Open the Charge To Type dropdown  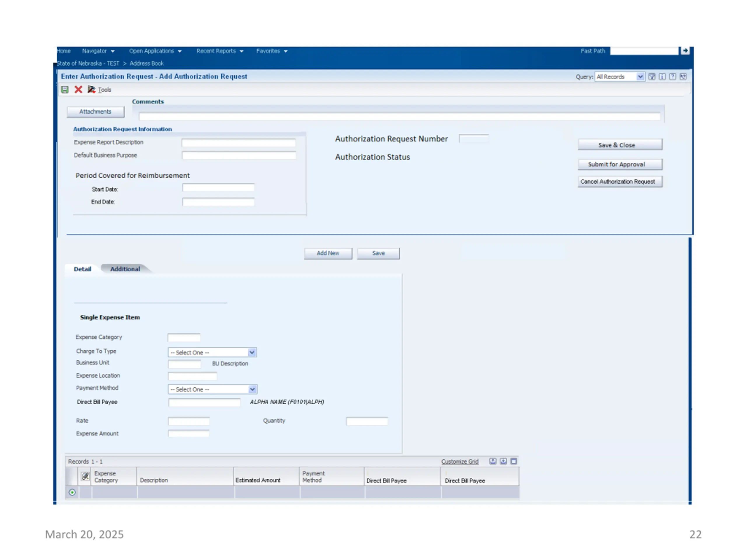(x=212, y=352)
